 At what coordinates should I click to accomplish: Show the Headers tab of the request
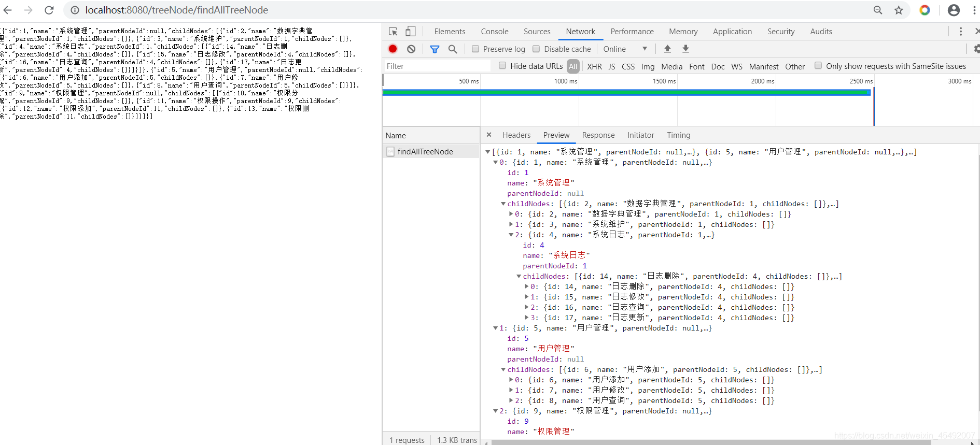[x=516, y=135]
